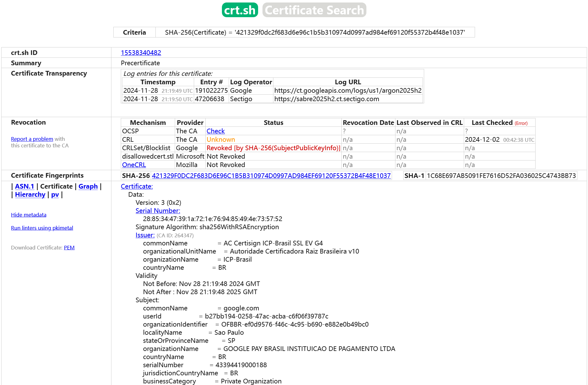The width and height of the screenshot is (588, 385).
Task: Click the CRL last checked date 2024-12-02
Action: pyautogui.click(x=482, y=140)
